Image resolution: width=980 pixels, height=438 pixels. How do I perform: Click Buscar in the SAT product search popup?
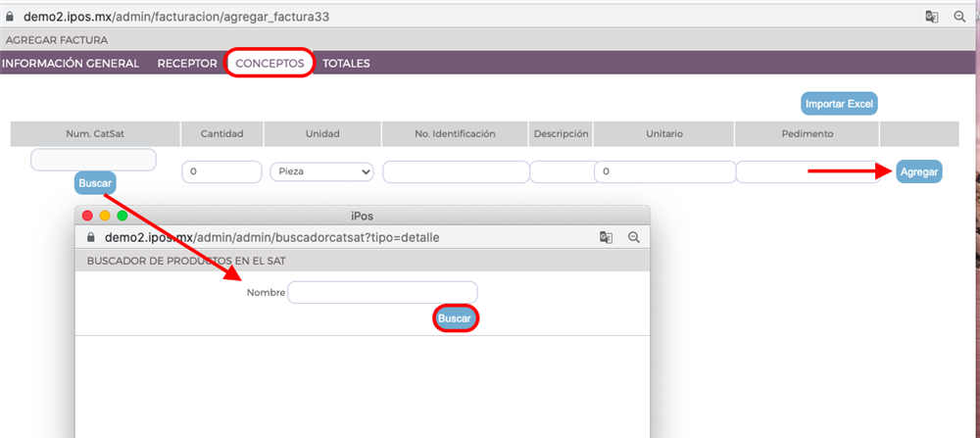(455, 318)
